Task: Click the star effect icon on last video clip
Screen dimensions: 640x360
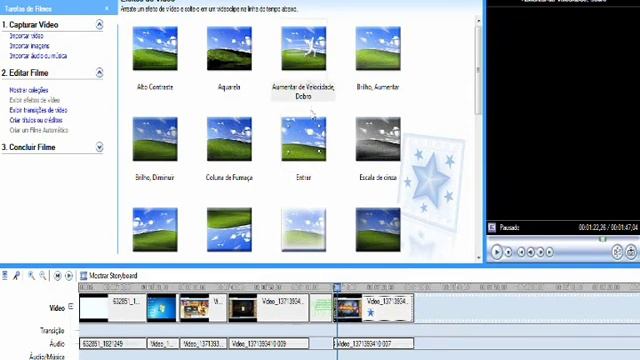Action: click(x=371, y=313)
